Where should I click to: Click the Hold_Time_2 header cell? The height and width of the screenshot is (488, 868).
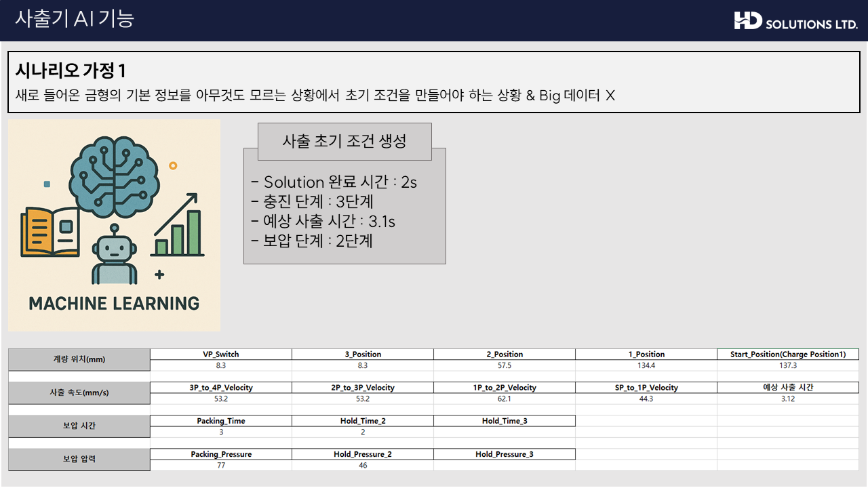click(363, 421)
